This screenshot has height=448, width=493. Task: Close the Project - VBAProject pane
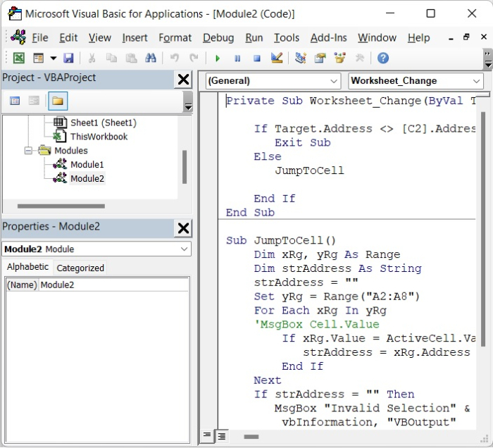[x=183, y=80]
